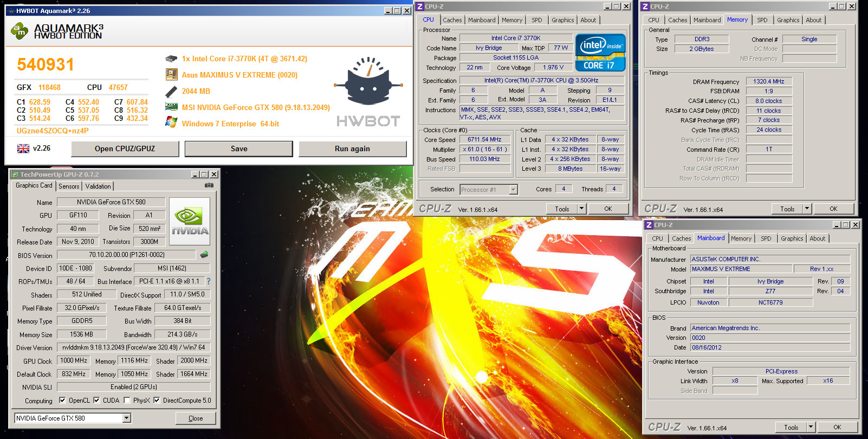Click the save BIOS chip icon in GPU-Z

click(204, 254)
